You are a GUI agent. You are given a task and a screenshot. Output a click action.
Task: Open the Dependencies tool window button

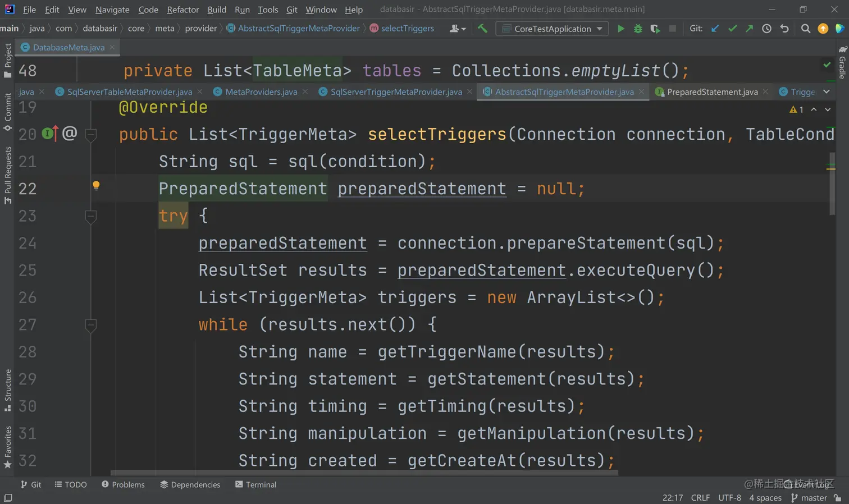[190, 484]
